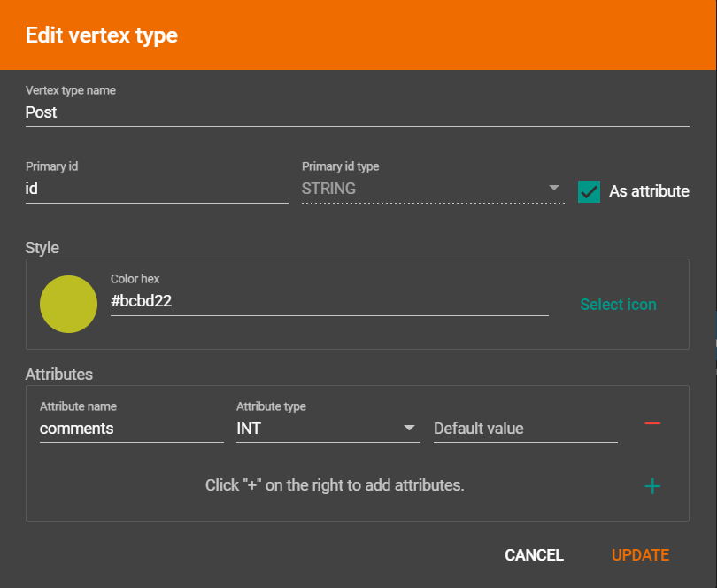The width and height of the screenshot is (717, 588).
Task: Toggle the As attribute checkbox
Action: pos(589,191)
